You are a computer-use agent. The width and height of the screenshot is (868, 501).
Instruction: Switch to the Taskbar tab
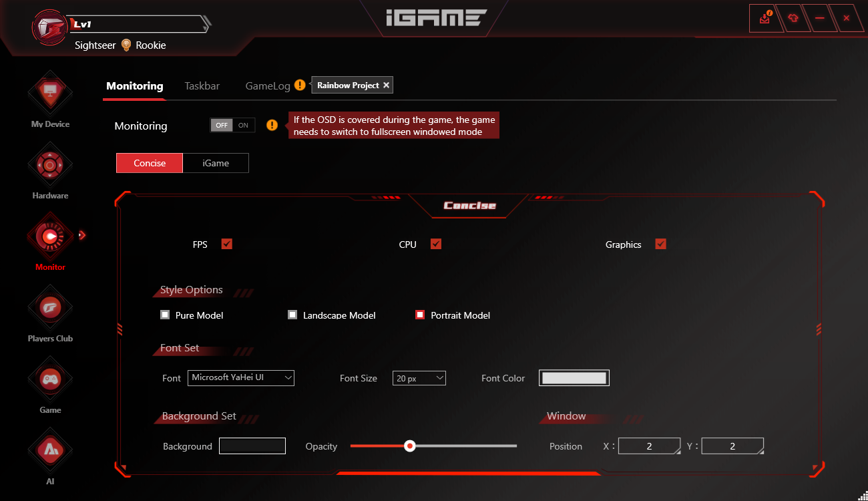(x=202, y=86)
